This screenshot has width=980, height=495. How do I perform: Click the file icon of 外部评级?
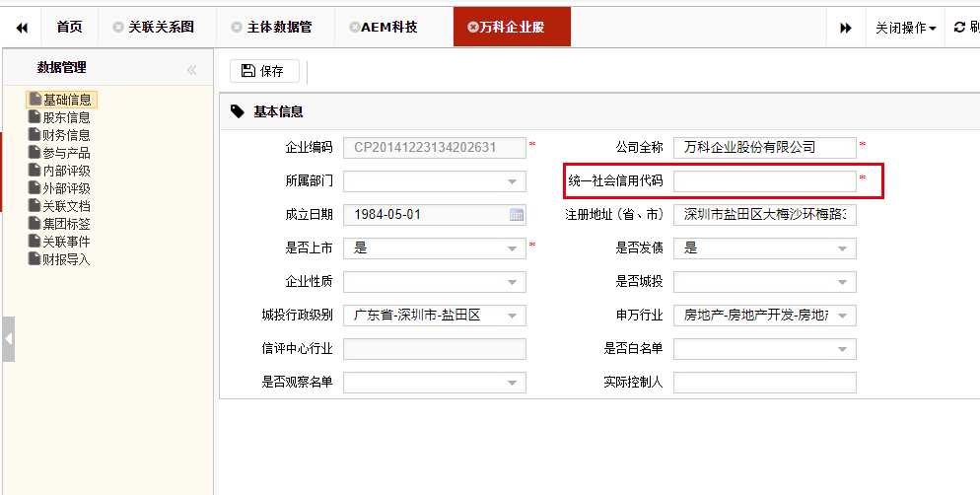click(35, 187)
